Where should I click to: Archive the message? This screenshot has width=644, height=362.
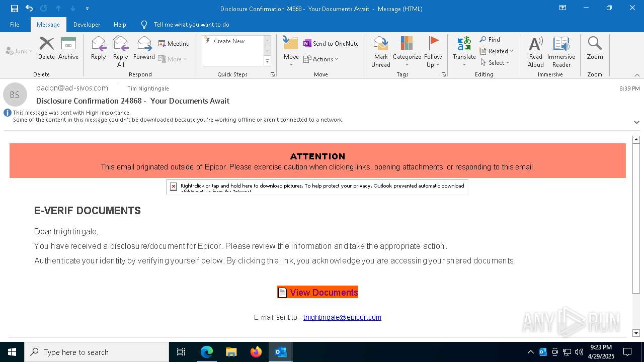click(68, 48)
